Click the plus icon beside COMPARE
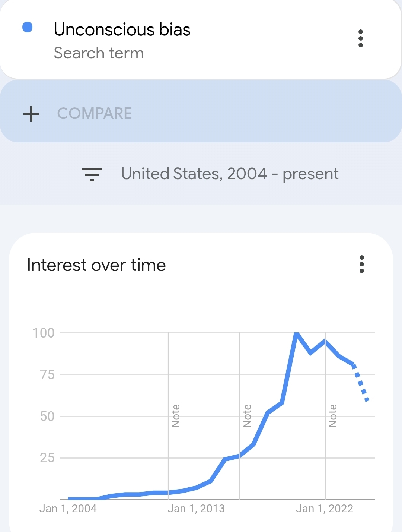 pyautogui.click(x=31, y=114)
